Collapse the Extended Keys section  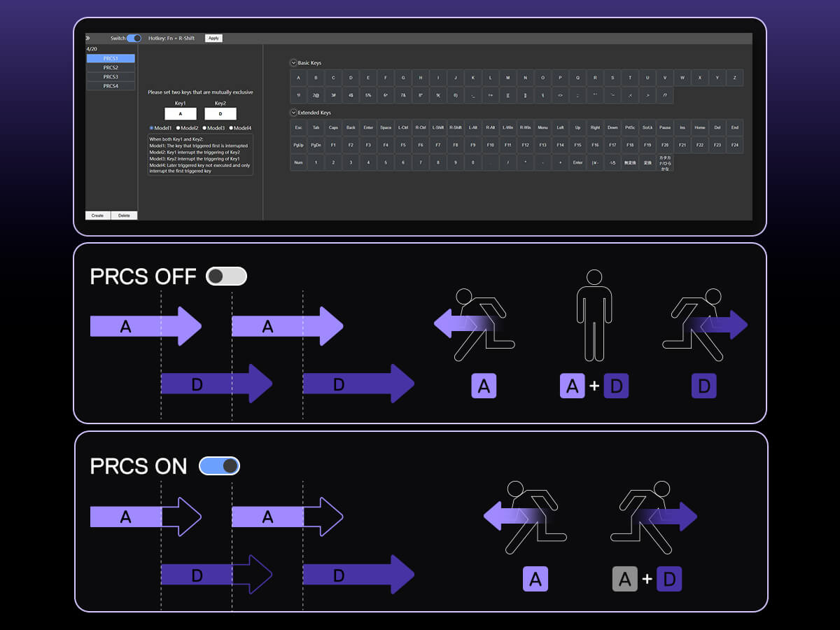coord(293,112)
